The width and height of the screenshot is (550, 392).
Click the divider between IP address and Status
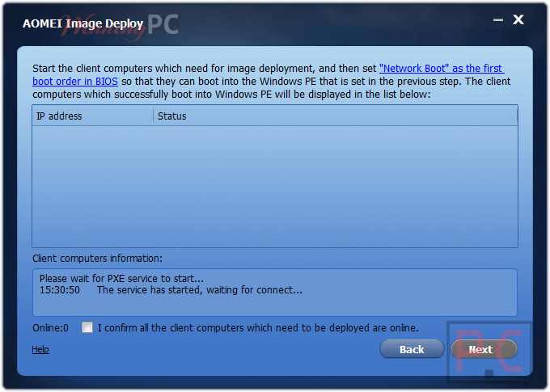click(153, 116)
